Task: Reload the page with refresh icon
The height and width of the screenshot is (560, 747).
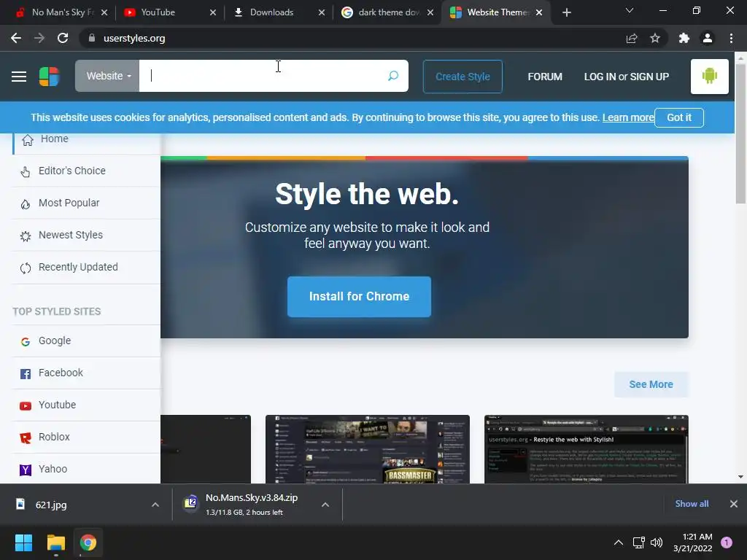Action: tap(63, 38)
